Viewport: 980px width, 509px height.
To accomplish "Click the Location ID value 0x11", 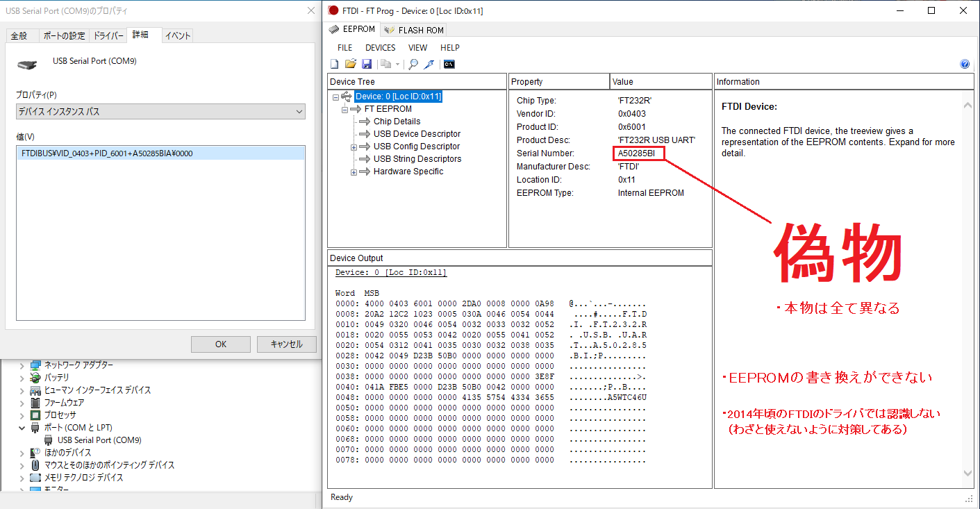I will click(x=626, y=180).
